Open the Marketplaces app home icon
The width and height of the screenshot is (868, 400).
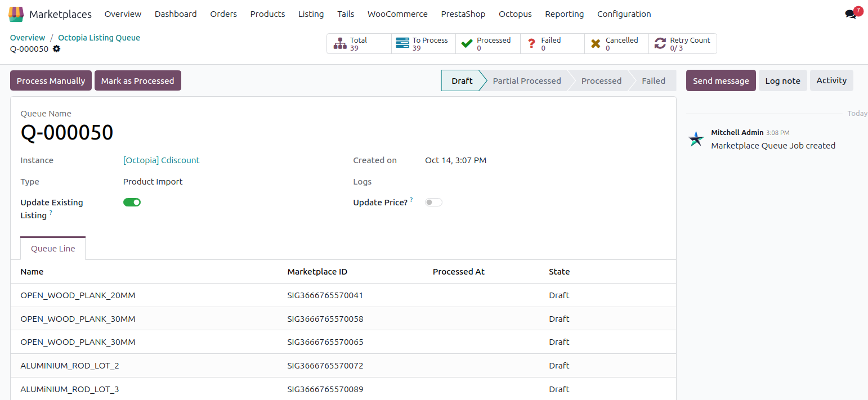click(16, 14)
